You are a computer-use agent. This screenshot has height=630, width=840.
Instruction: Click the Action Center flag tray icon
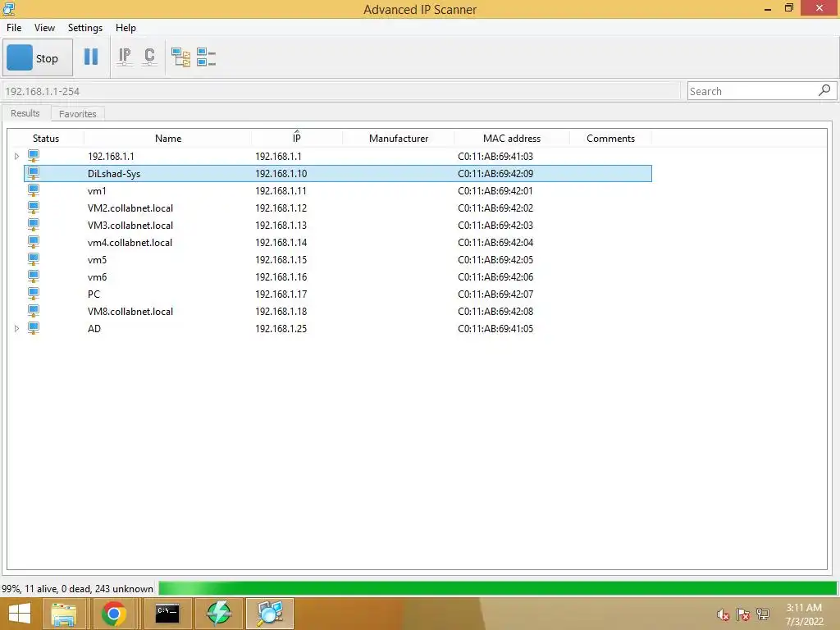743,614
